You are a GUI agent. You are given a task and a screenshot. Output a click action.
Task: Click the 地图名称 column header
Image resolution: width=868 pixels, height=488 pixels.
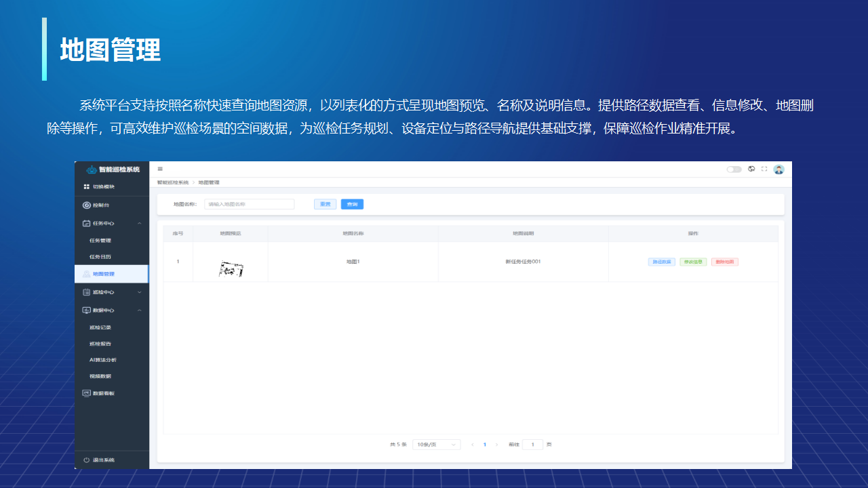353,233
